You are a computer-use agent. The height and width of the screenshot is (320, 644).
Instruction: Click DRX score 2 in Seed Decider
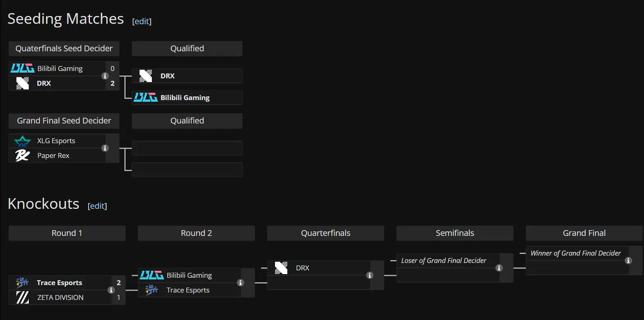point(112,83)
